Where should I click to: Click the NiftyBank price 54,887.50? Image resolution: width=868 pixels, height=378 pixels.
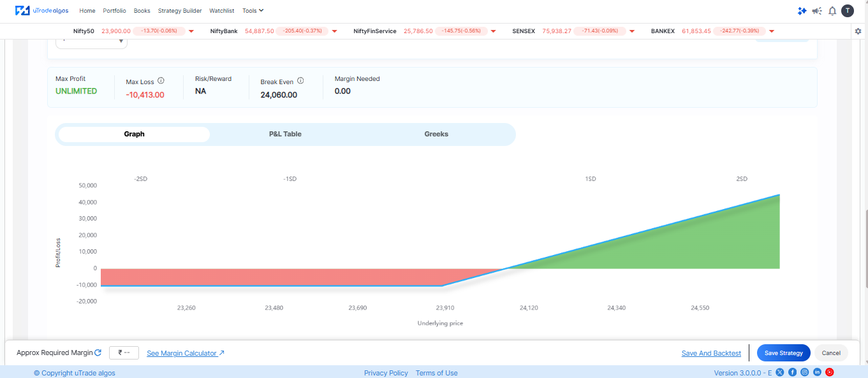click(260, 31)
